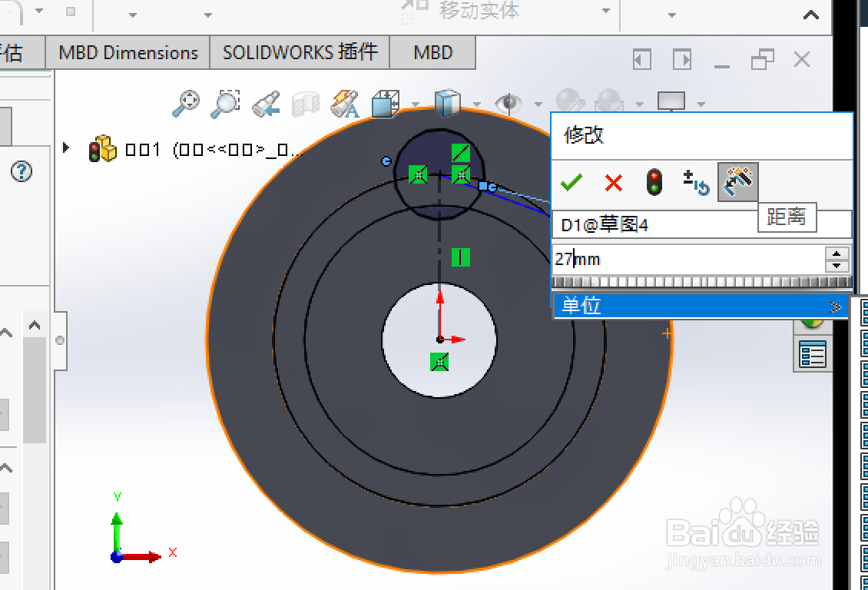The width and height of the screenshot is (868, 590).
Task: Enable the 距离 mark-for-drawing toggle
Action: pyautogui.click(x=737, y=181)
